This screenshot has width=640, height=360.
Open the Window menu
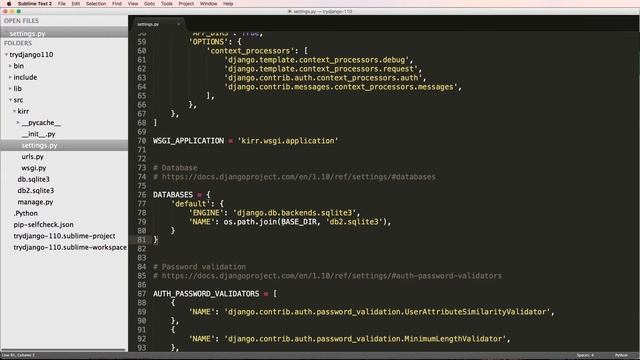tap(209, 4)
